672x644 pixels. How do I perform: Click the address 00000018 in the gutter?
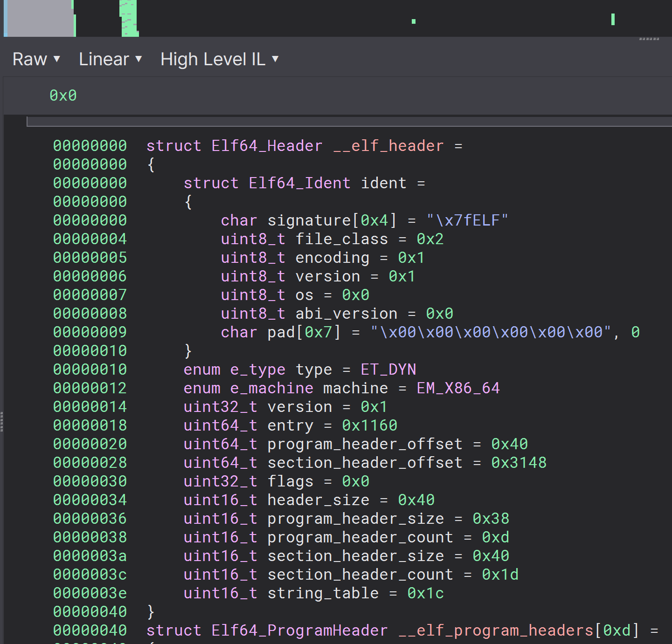(x=90, y=425)
